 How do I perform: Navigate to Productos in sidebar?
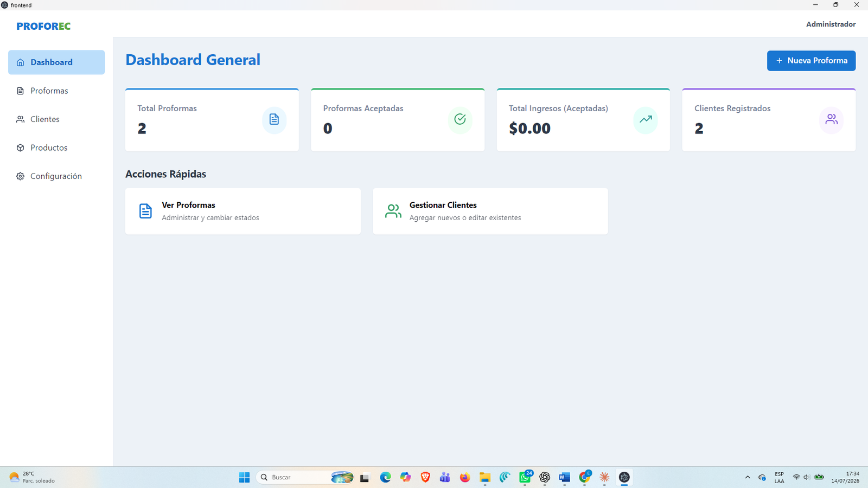click(56, 147)
